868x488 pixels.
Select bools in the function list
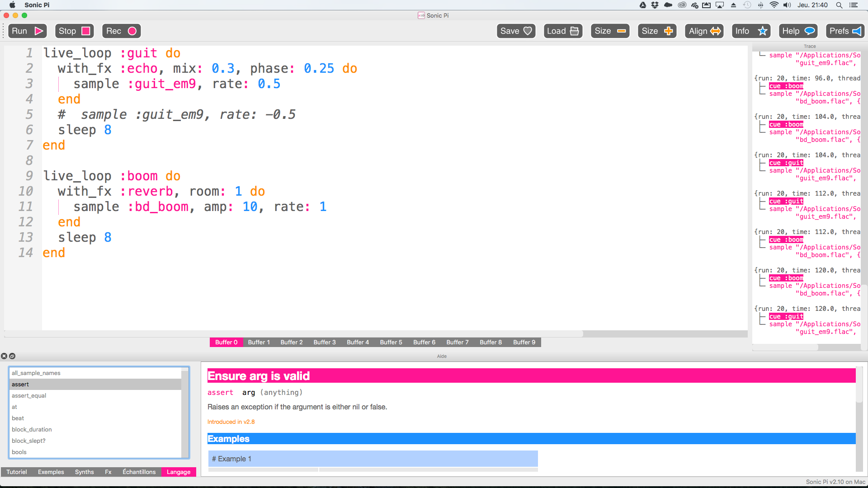click(x=95, y=452)
